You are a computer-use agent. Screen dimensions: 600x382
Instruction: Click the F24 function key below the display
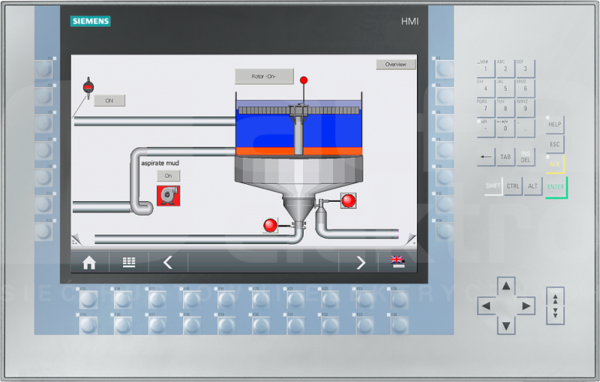pos(399,300)
